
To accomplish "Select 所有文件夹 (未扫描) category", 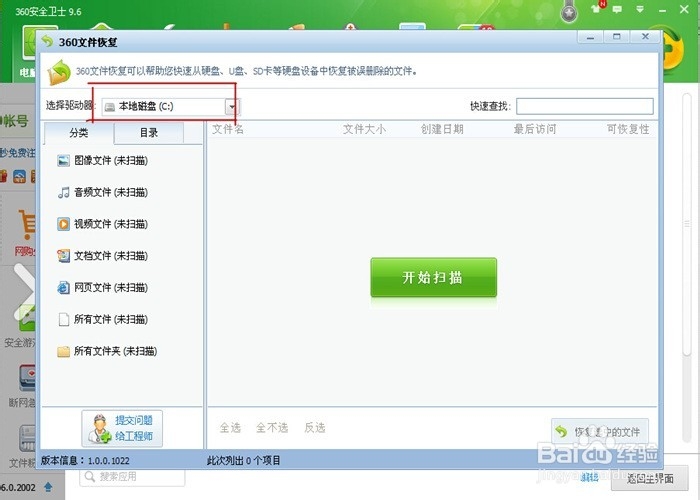I will pos(107,351).
